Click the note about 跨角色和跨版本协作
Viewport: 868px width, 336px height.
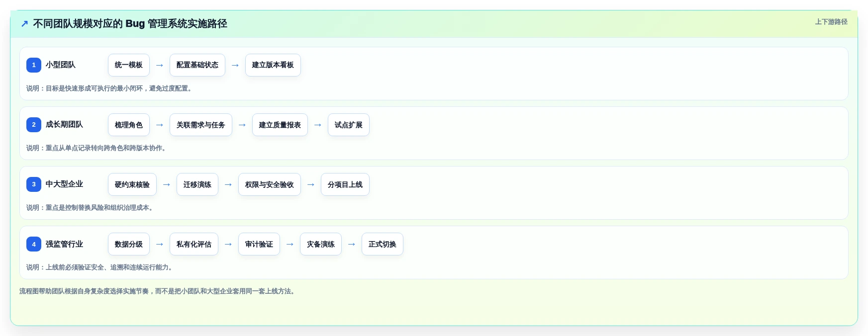(x=97, y=148)
